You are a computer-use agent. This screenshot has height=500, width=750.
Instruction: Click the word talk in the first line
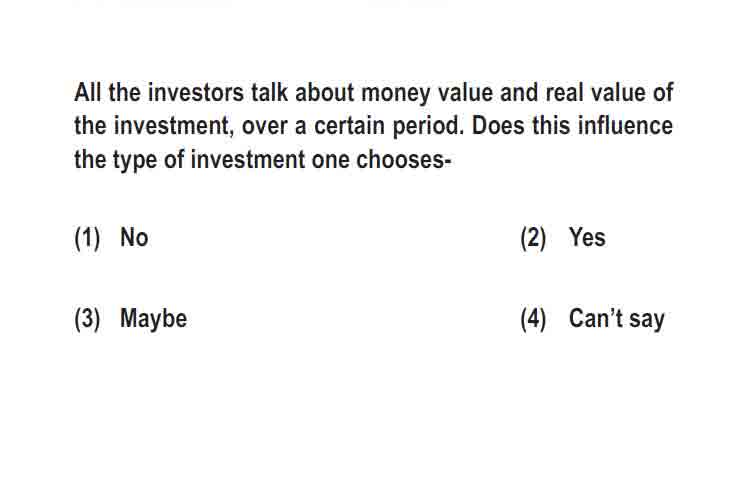coord(269,92)
